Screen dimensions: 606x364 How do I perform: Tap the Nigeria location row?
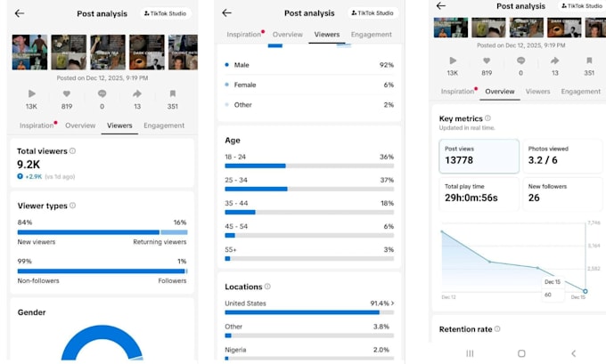[x=309, y=353]
